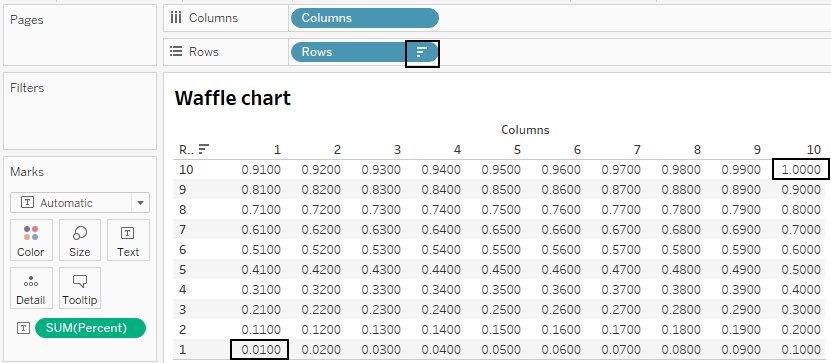Click the Columns shelf icon
This screenshot has width=831, height=363.
pos(176,18)
